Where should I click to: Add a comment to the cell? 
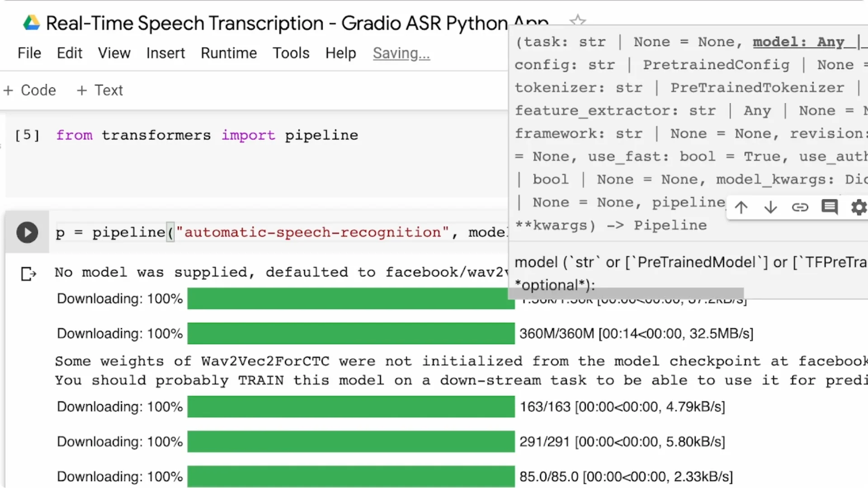coord(830,207)
